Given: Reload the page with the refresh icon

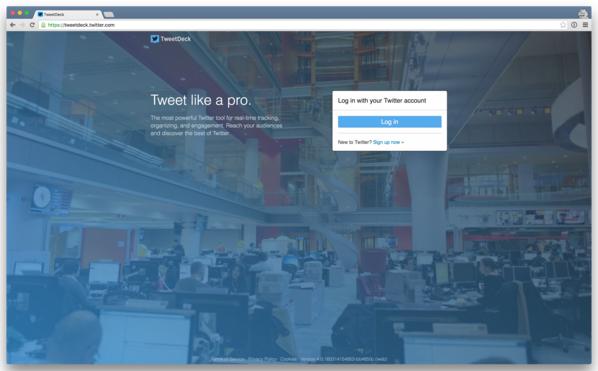Looking at the screenshot, I should click(32, 25).
